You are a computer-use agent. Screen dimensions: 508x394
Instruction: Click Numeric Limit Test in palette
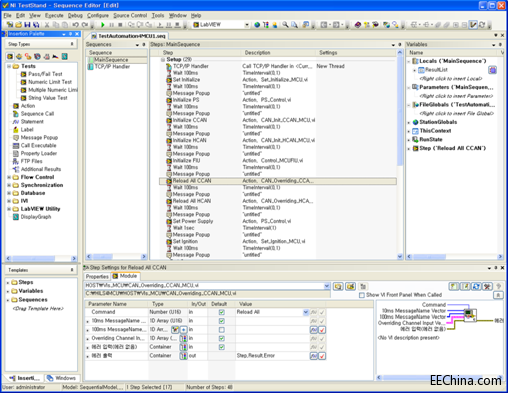coord(50,82)
